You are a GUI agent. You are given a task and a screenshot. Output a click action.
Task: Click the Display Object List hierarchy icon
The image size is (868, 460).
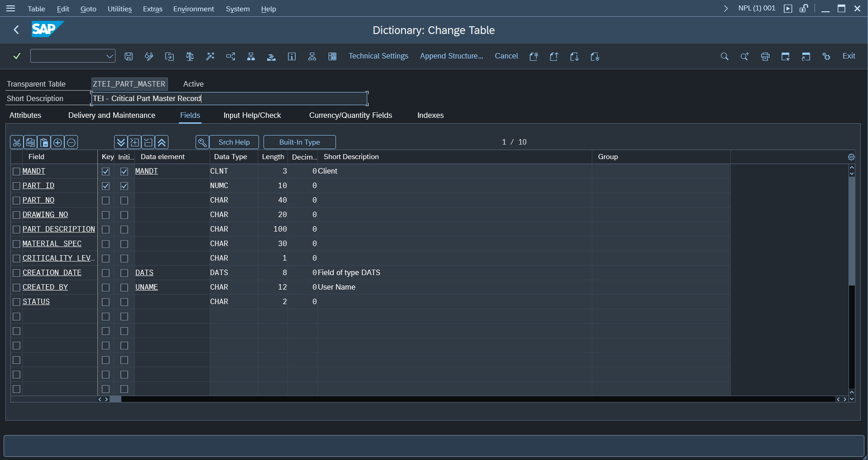(251, 56)
